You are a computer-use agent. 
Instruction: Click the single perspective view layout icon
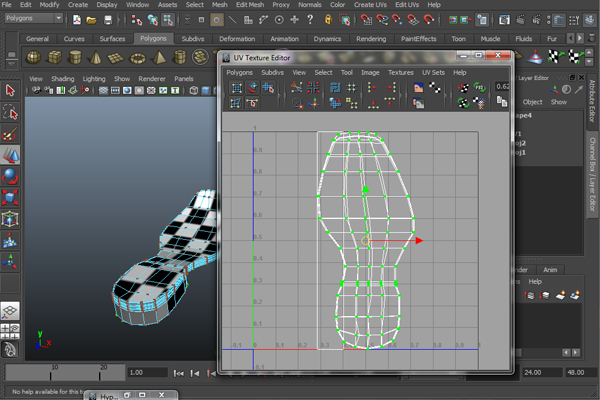10,311
